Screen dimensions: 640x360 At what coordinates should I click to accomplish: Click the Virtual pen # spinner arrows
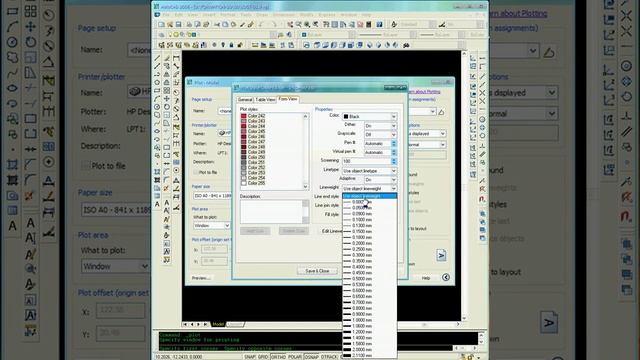pos(394,152)
